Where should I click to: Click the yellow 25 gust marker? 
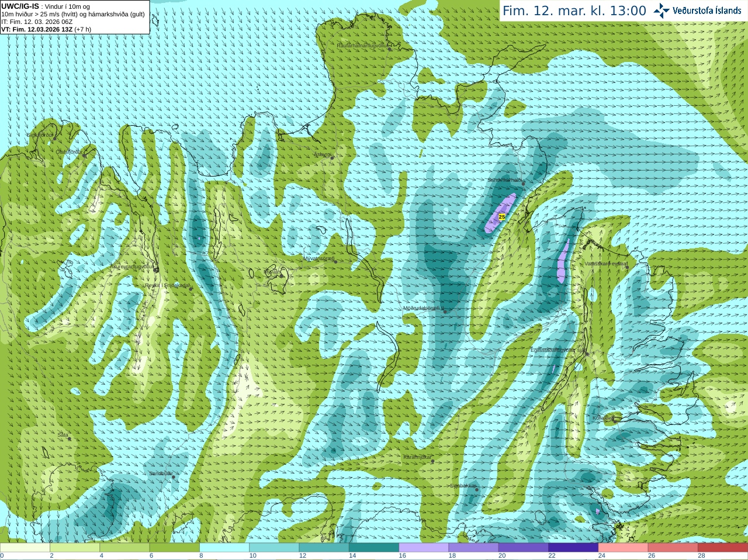(501, 217)
